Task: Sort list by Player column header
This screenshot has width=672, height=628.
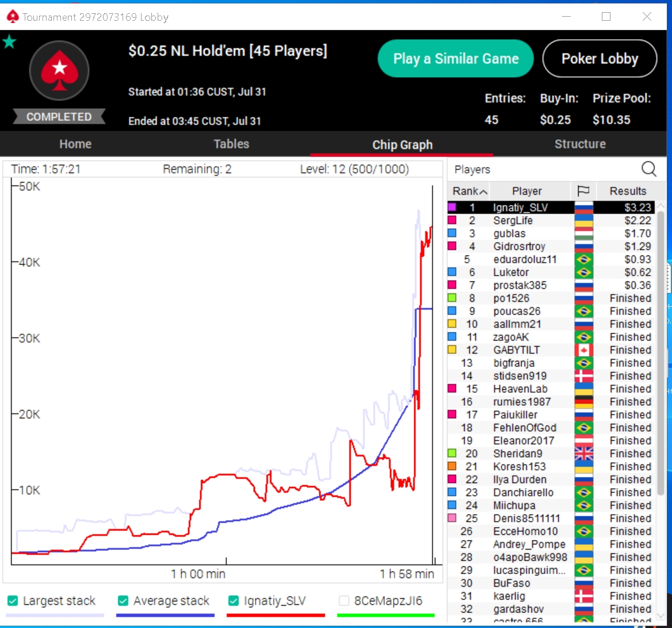Action: [x=526, y=191]
